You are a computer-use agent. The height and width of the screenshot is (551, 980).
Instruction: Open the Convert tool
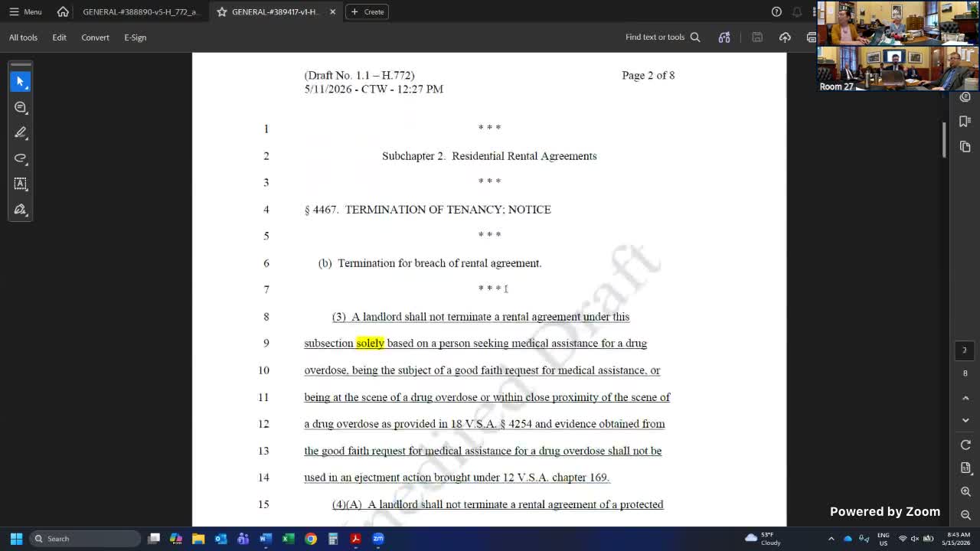[x=95, y=37]
